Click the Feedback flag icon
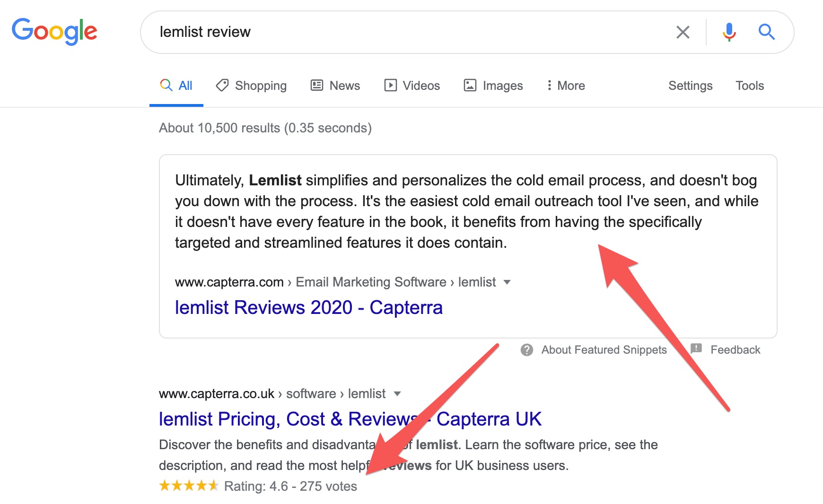Screen dimensions: 823x504 (696, 349)
